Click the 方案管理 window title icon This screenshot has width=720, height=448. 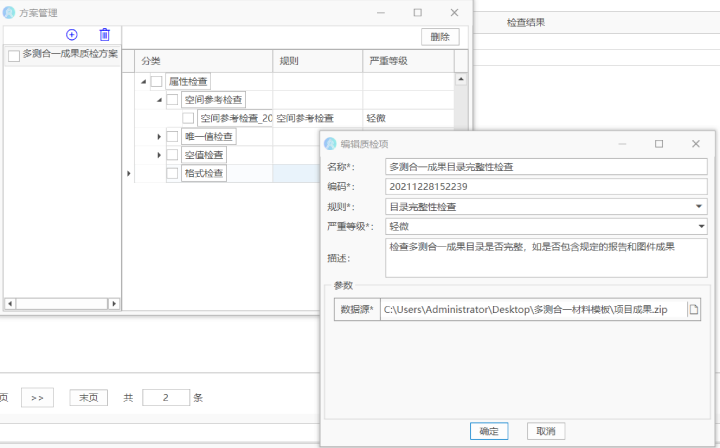pyautogui.click(x=10, y=12)
